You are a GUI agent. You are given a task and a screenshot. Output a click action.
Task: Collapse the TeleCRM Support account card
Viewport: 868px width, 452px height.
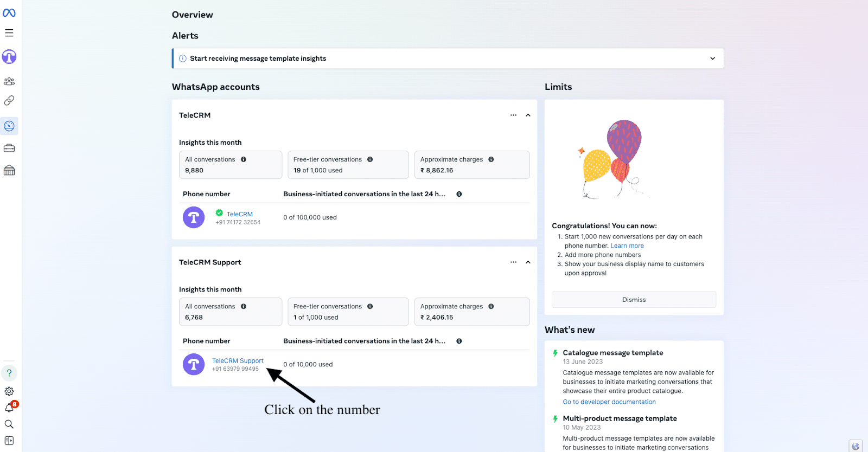(x=528, y=262)
